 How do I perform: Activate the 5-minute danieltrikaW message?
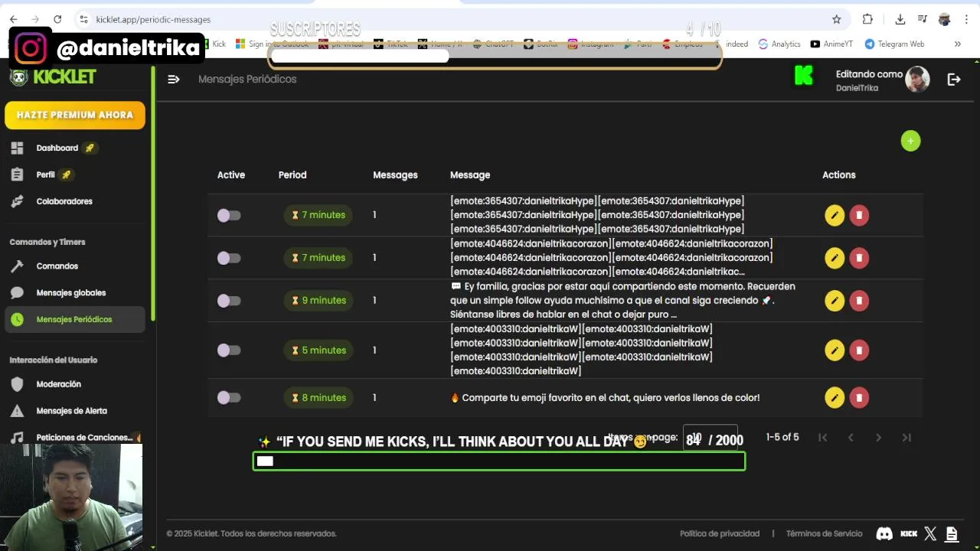point(229,350)
